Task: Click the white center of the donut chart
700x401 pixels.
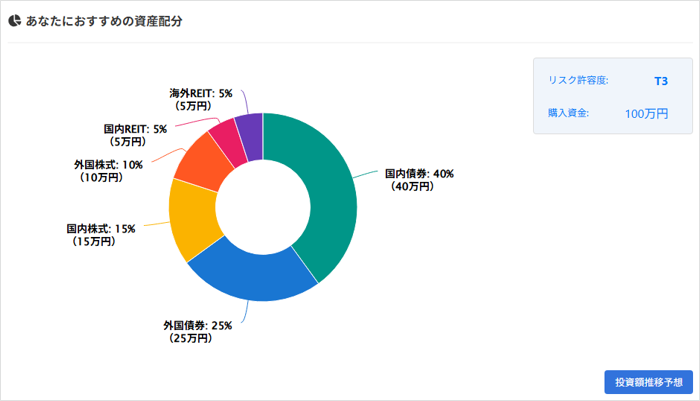Action: click(263, 207)
